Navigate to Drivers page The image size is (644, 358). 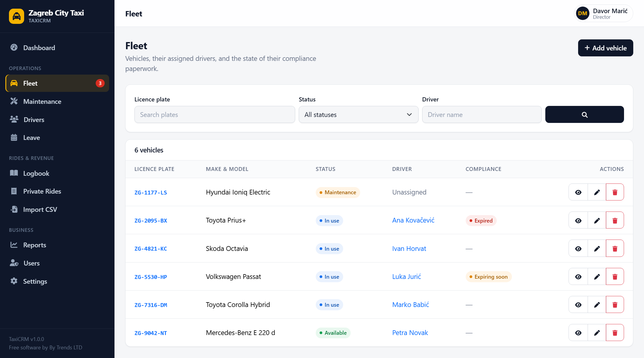pyautogui.click(x=57, y=120)
